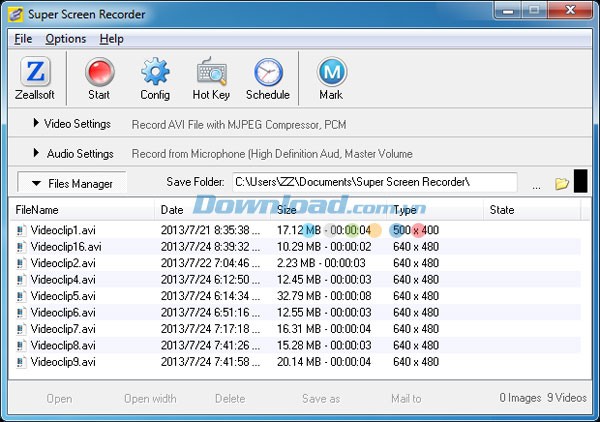
Task: Click the Mark toolbar icon
Action: (x=331, y=72)
